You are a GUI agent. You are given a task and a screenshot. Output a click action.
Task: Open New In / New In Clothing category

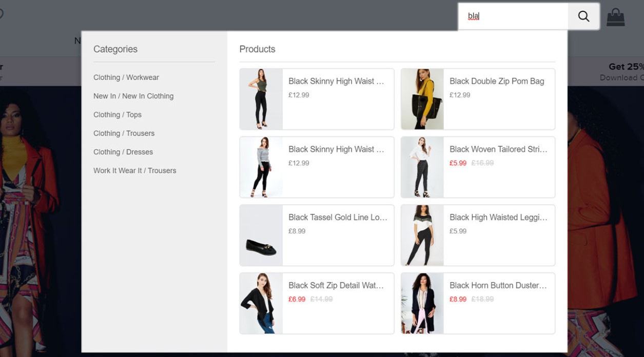tap(133, 96)
